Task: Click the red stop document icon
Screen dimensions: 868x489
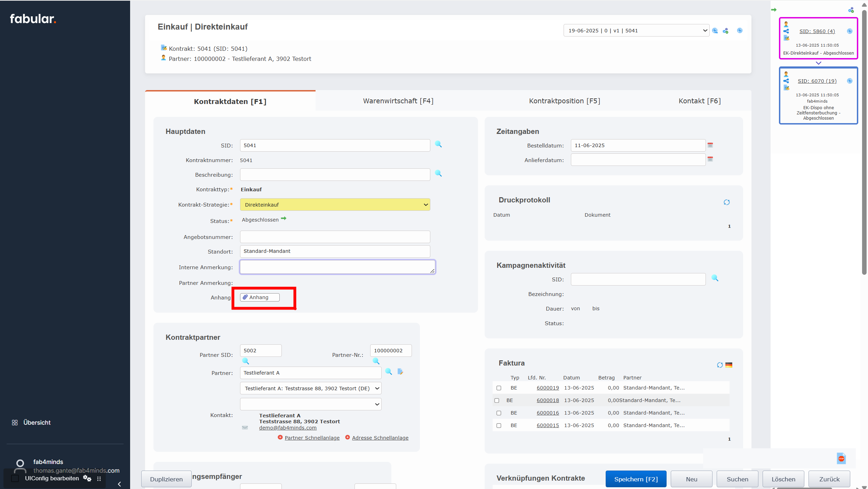Action: point(841,458)
